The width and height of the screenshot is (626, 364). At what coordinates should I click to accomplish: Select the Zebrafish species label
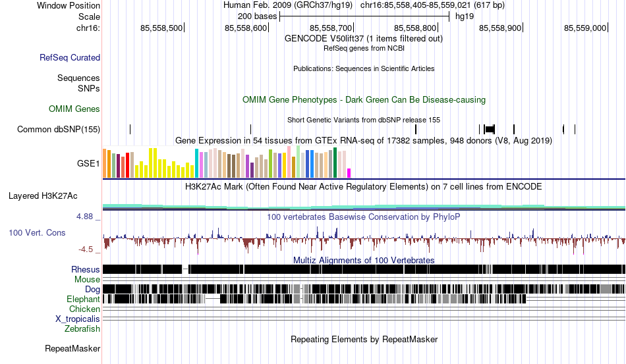(x=82, y=329)
